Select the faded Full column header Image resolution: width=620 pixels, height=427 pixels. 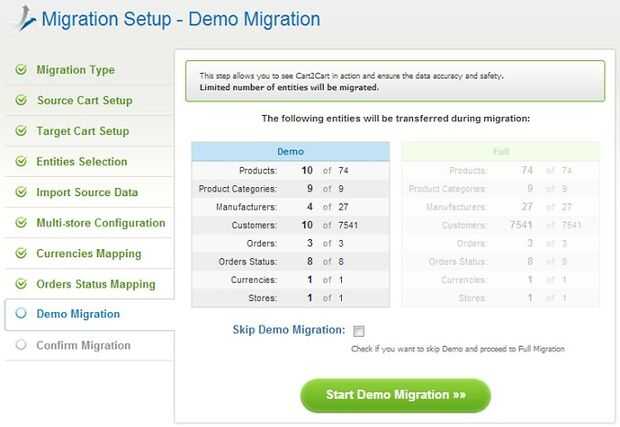coord(501,151)
